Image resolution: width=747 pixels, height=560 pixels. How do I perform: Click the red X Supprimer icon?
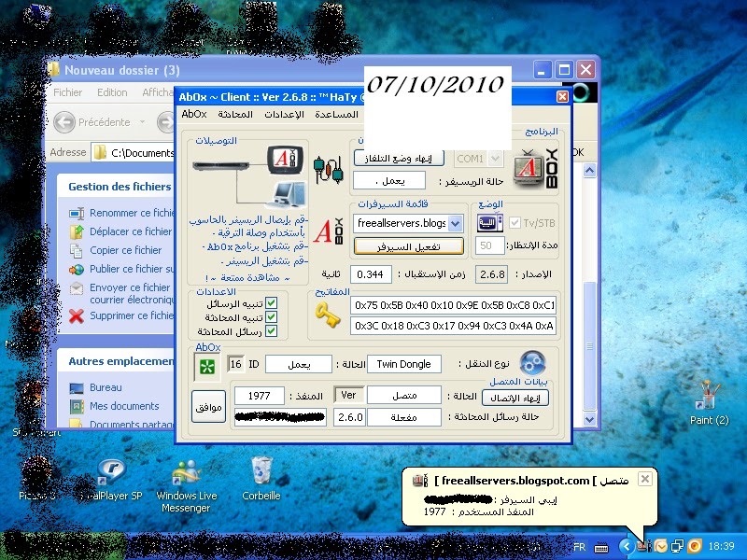click(77, 316)
